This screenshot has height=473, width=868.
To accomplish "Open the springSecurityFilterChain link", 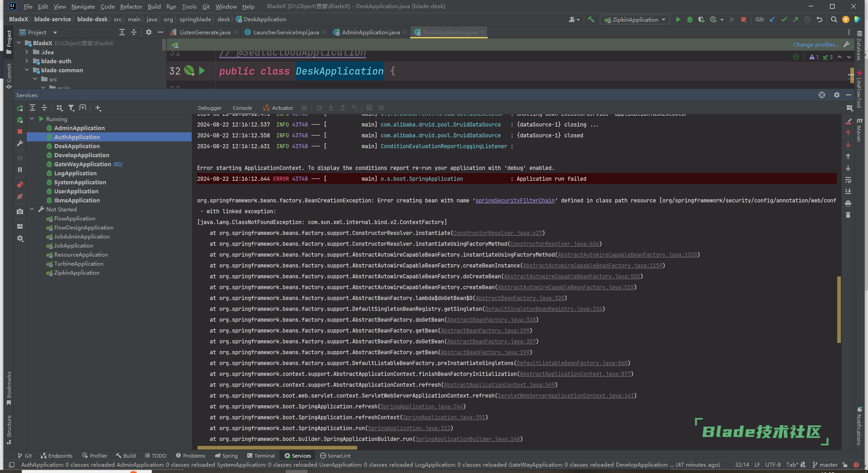I will point(515,201).
